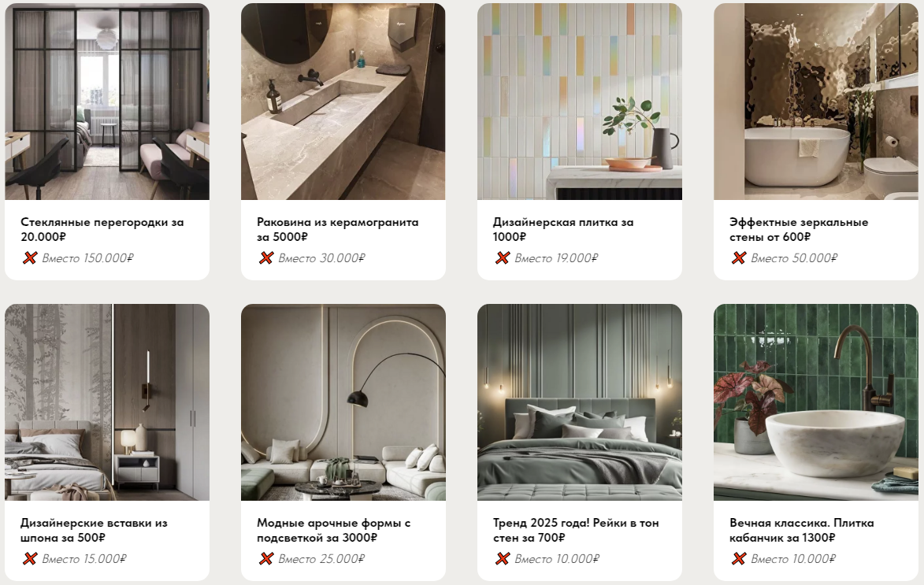Click red X icon beside Вместо 150.000₽
This screenshot has height=585, width=924.
(29, 258)
